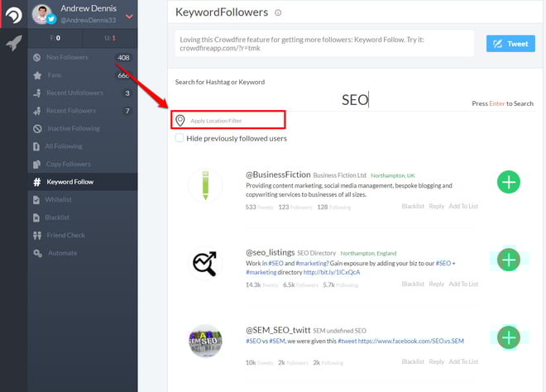546x392 pixels.
Task: Click the Friend Check icon
Action: coord(37,236)
